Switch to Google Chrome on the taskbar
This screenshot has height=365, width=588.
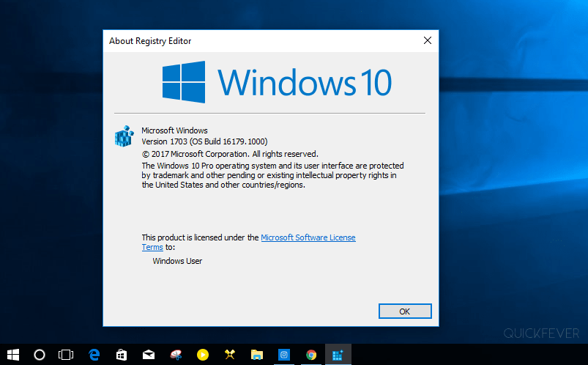(311, 355)
